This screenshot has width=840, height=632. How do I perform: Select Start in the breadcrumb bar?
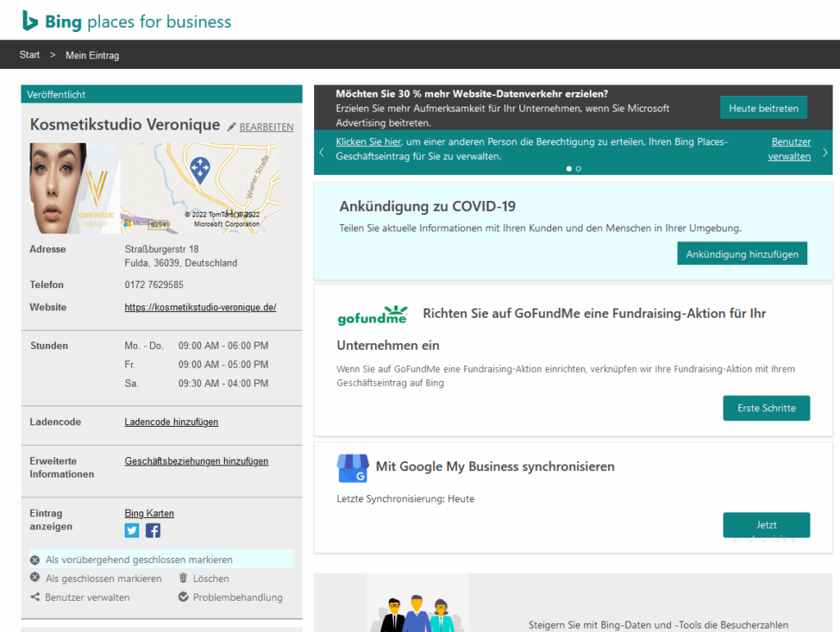point(30,54)
